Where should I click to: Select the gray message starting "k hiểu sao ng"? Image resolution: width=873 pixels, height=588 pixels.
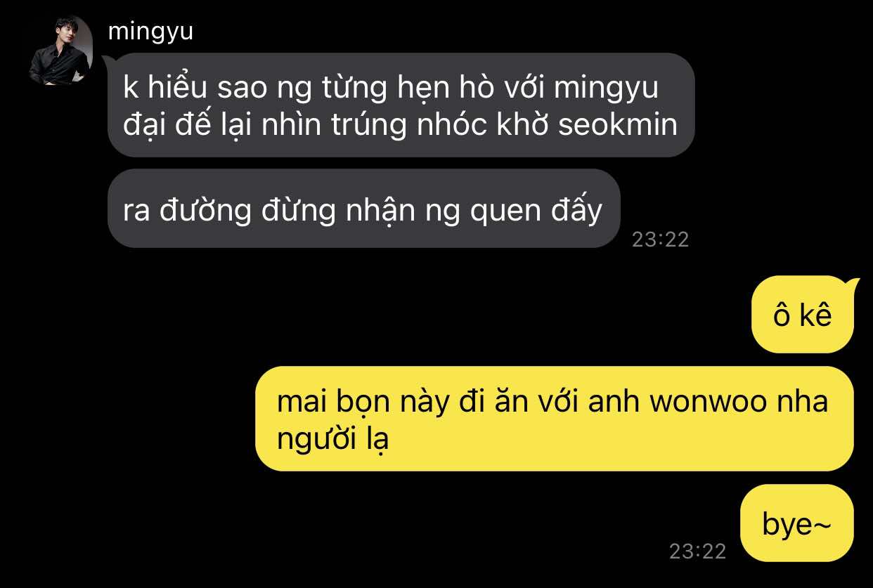(401, 105)
